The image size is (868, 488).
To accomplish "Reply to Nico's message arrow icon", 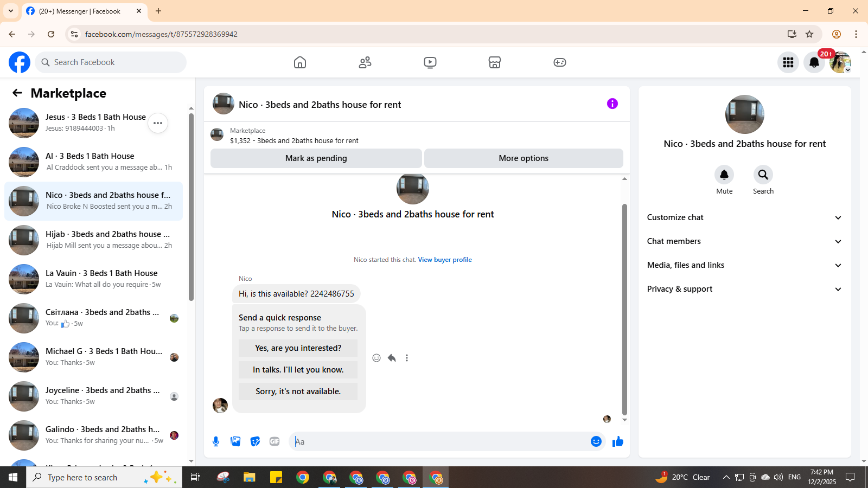I will (x=392, y=358).
